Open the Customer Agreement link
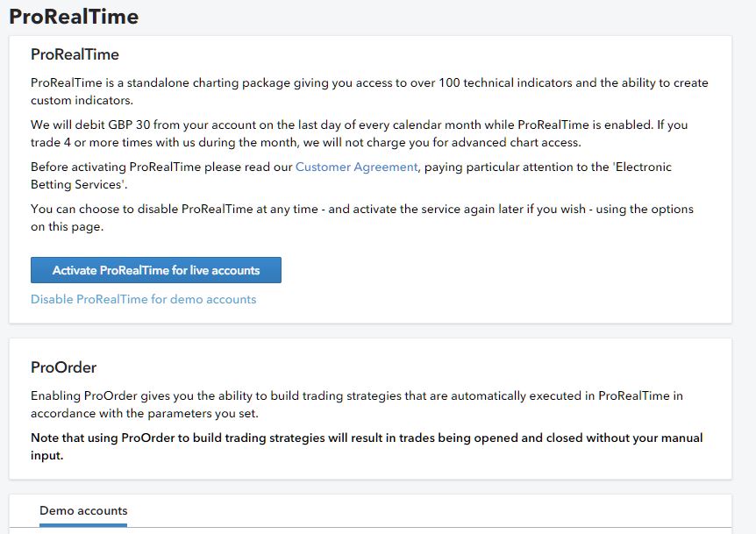The width and height of the screenshot is (756, 534). point(356,167)
